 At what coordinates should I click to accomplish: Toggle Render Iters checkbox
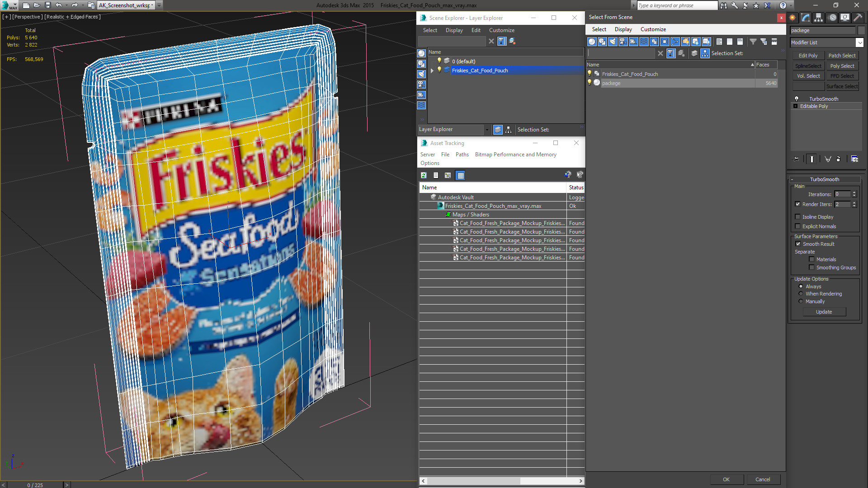tap(798, 204)
